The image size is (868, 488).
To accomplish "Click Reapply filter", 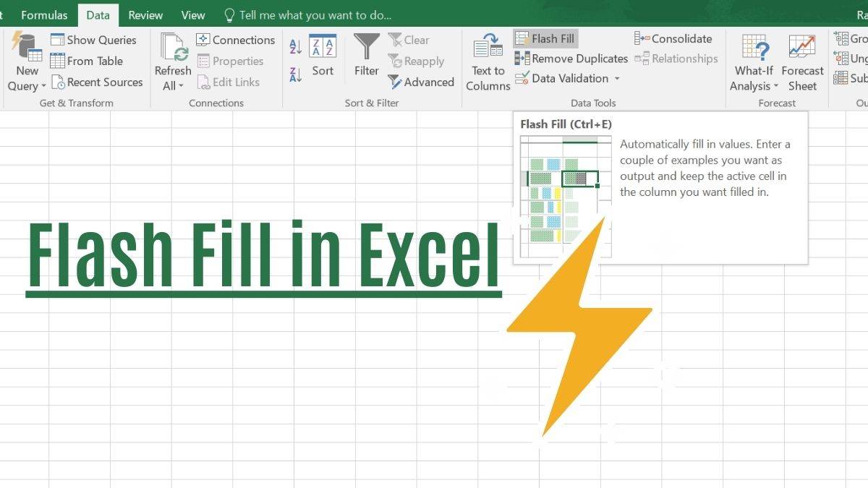I will 416,61.
